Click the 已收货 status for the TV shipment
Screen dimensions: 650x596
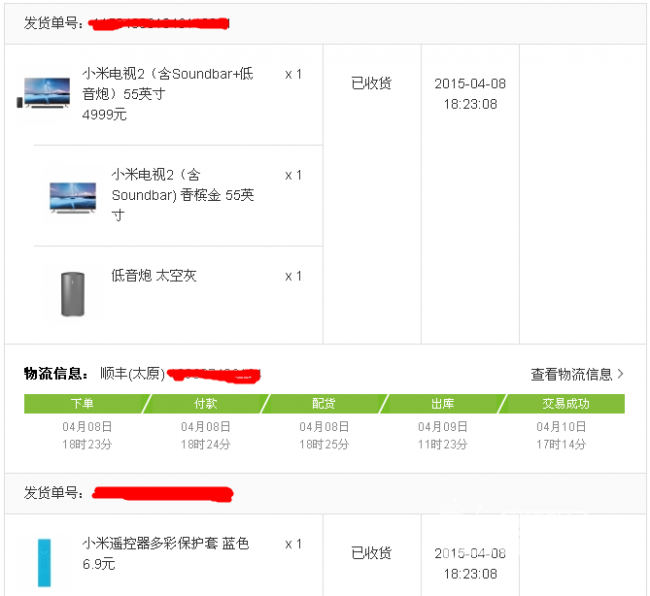(371, 83)
